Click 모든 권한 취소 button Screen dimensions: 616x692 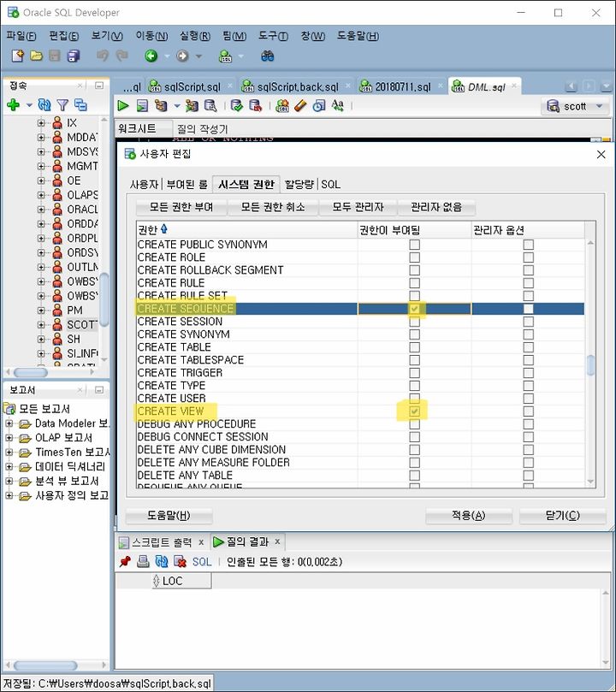(273, 207)
